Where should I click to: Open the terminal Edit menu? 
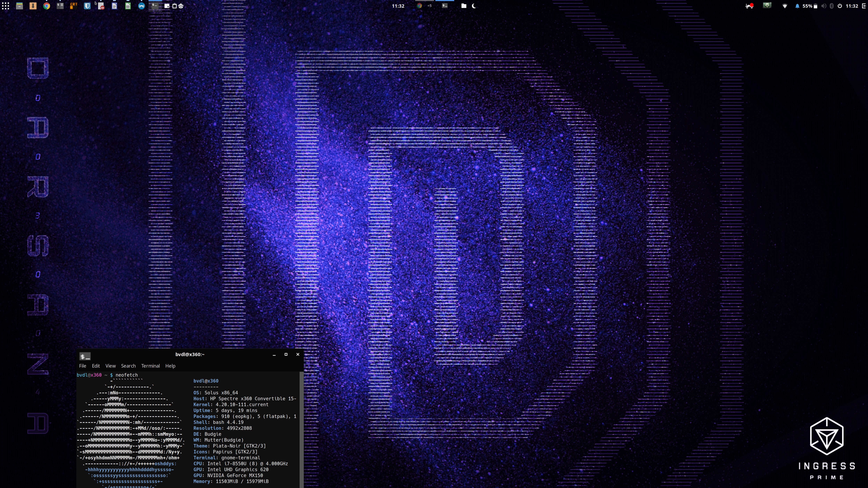(x=96, y=366)
